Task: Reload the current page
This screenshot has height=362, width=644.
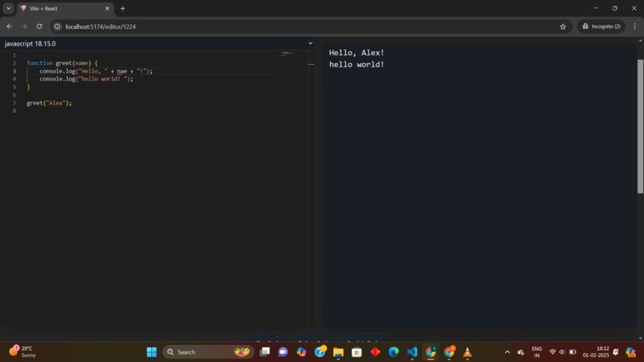Action: click(39, 26)
